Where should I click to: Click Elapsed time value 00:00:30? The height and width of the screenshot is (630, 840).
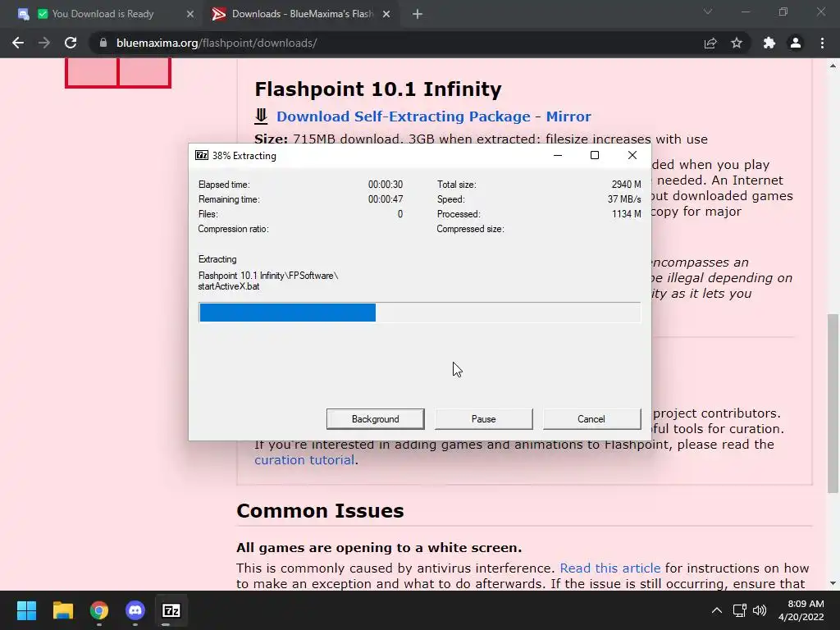pos(386,185)
